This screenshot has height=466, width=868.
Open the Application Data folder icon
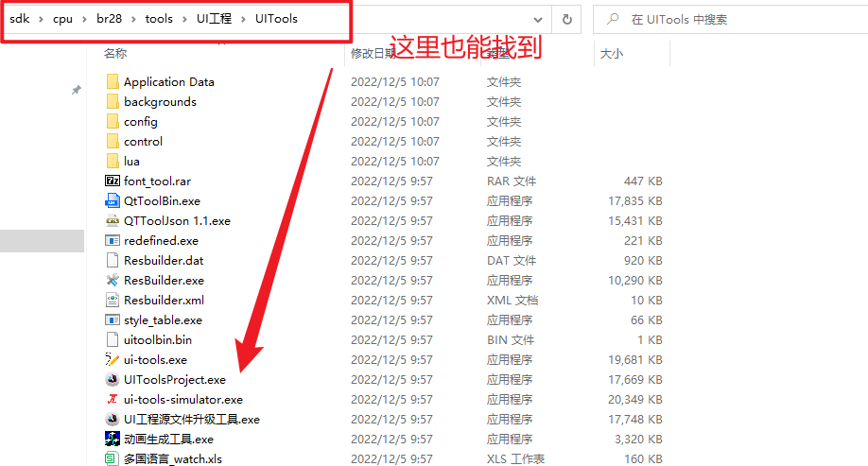[113, 82]
